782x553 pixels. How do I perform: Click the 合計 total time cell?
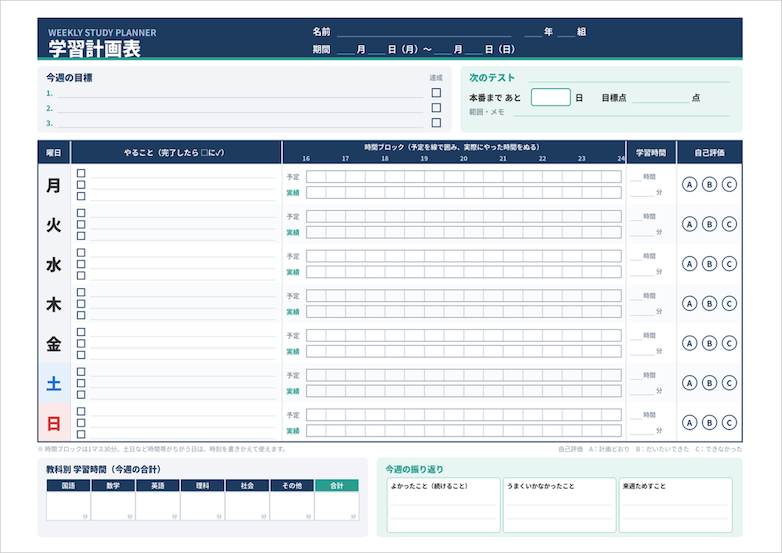[337, 506]
